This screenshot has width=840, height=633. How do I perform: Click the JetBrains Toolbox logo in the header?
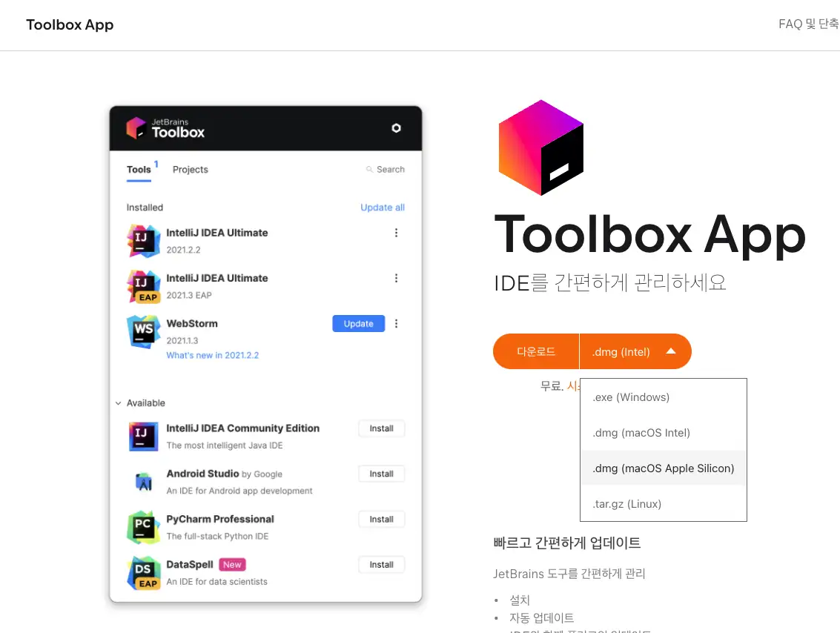pos(165,128)
